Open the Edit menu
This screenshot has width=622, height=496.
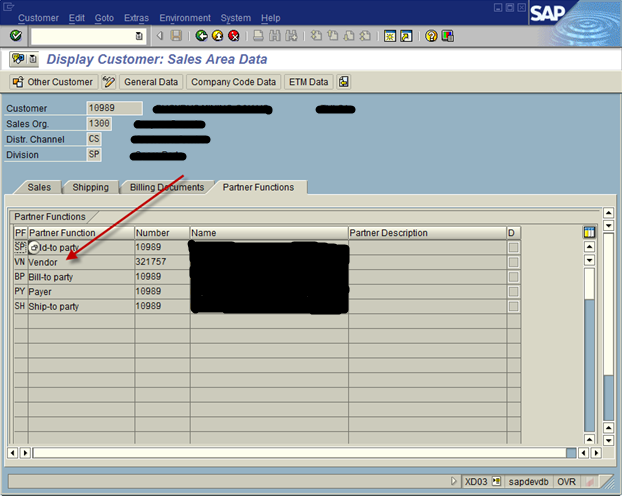coord(77,18)
